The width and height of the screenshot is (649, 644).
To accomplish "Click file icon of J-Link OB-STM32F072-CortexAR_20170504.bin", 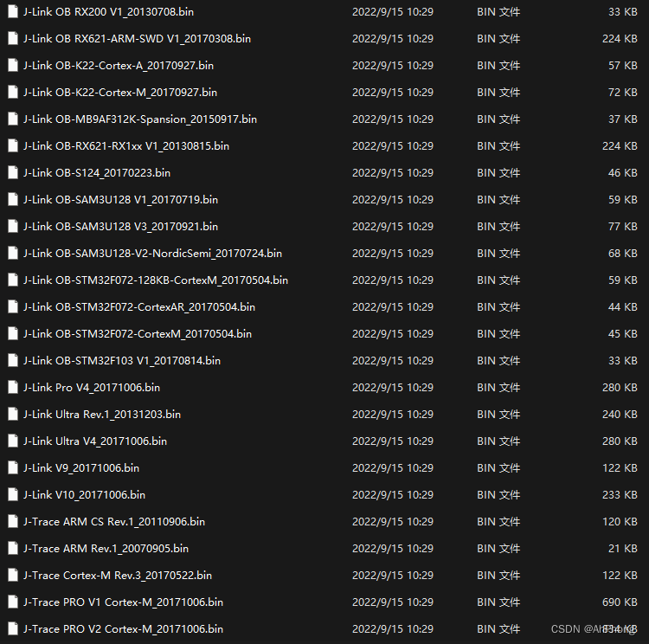I will tap(13, 307).
